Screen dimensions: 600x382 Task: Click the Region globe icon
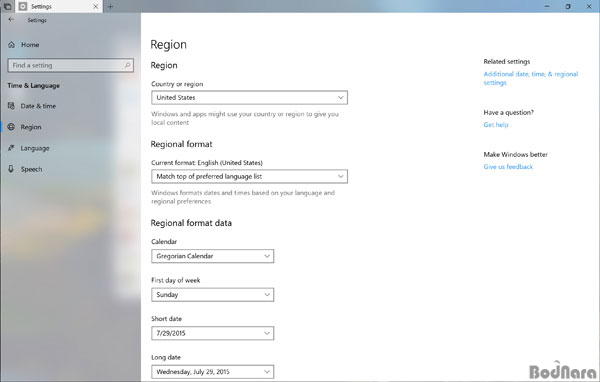tap(11, 127)
